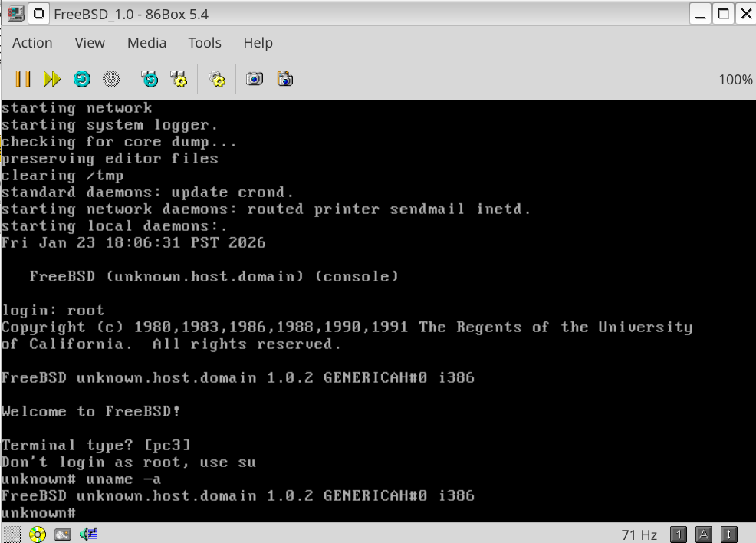Screen dimensions: 756x543
Task: Open the sound status bar icon
Action: click(x=88, y=534)
